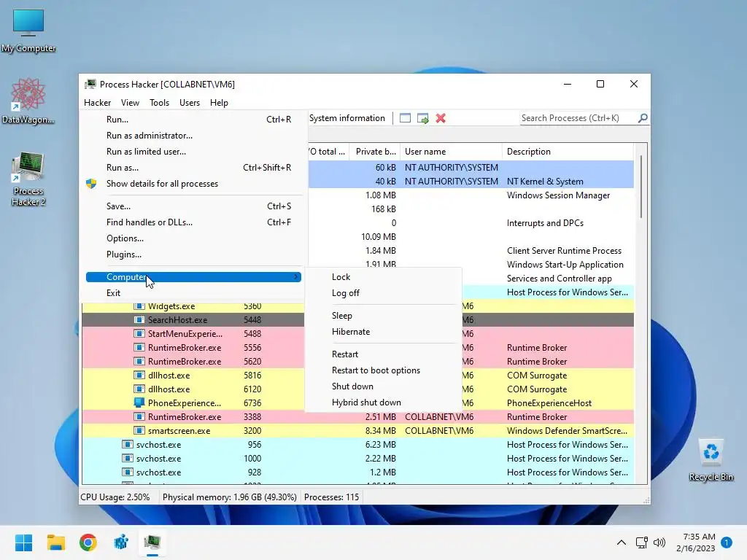
Task: Open the Users menu
Action: click(x=190, y=103)
